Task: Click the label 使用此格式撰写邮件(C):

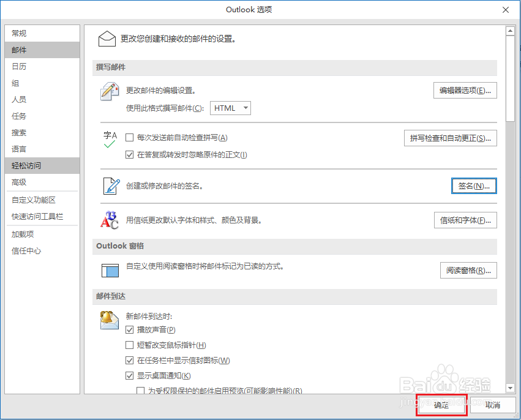Action: pos(165,108)
